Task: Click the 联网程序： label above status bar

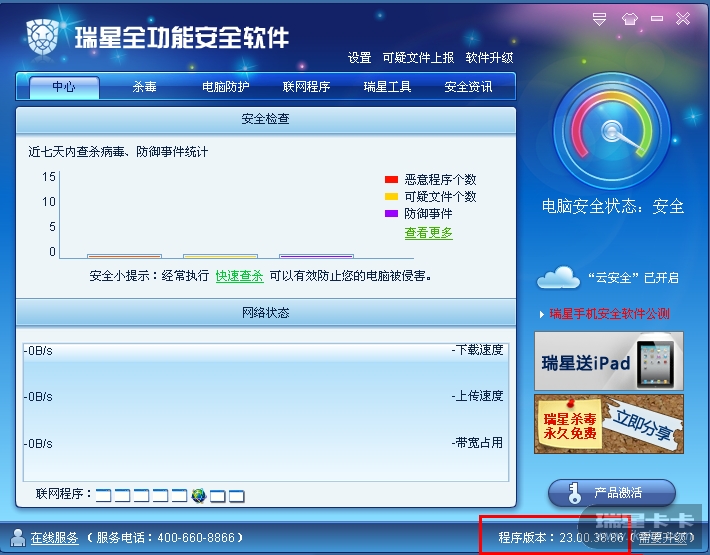Action: tap(64, 494)
